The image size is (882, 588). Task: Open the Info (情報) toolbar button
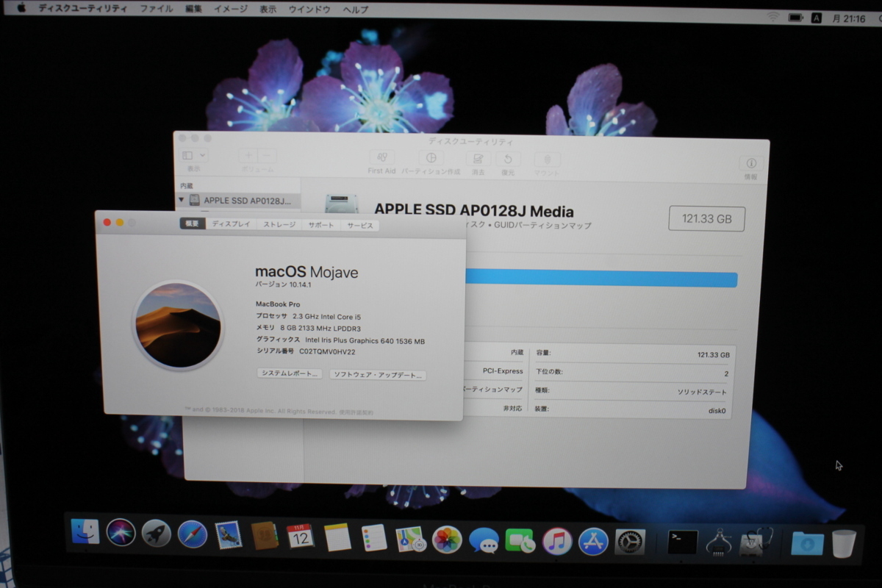click(750, 164)
